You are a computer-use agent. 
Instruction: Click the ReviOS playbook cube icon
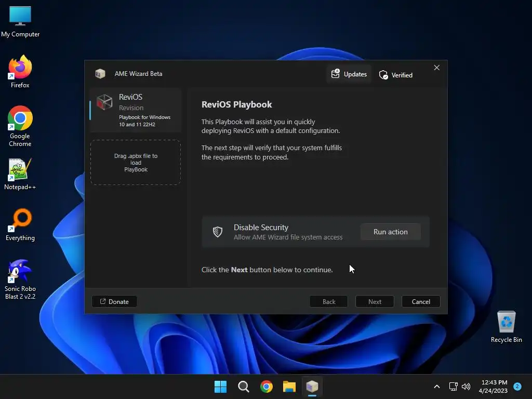(104, 102)
